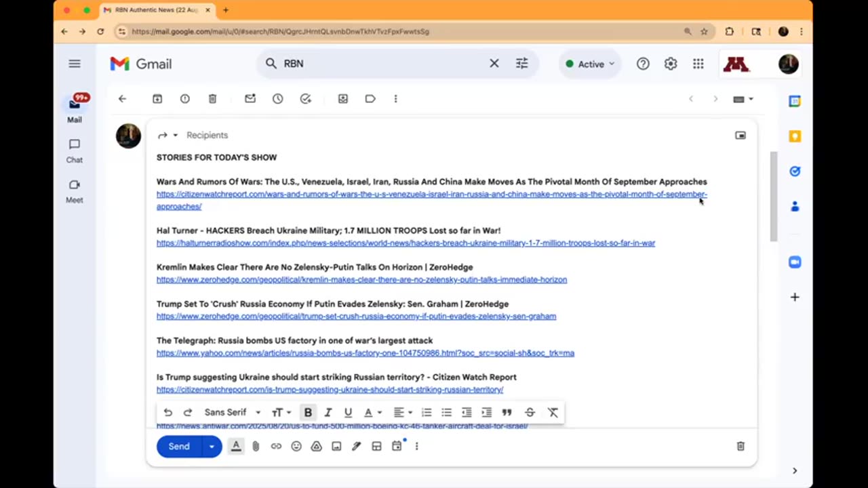Open Meet in the left sidebar
The image size is (868, 488).
(x=75, y=191)
